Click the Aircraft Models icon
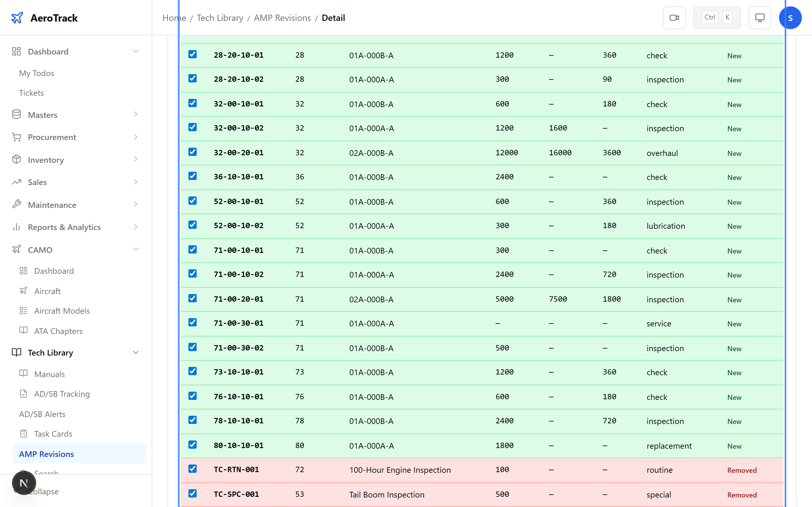Screen dimensions: 812x507 [x=23, y=311]
